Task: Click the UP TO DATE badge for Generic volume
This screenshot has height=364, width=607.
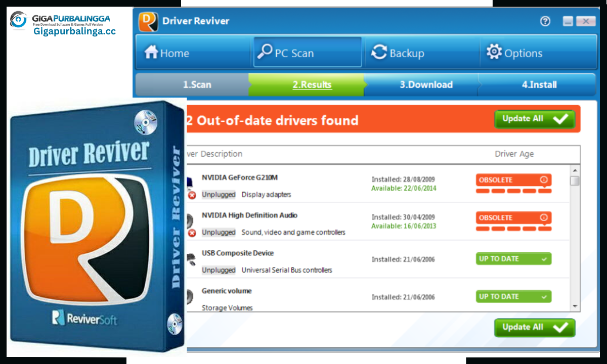Action: pyautogui.click(x=513, y=297)
